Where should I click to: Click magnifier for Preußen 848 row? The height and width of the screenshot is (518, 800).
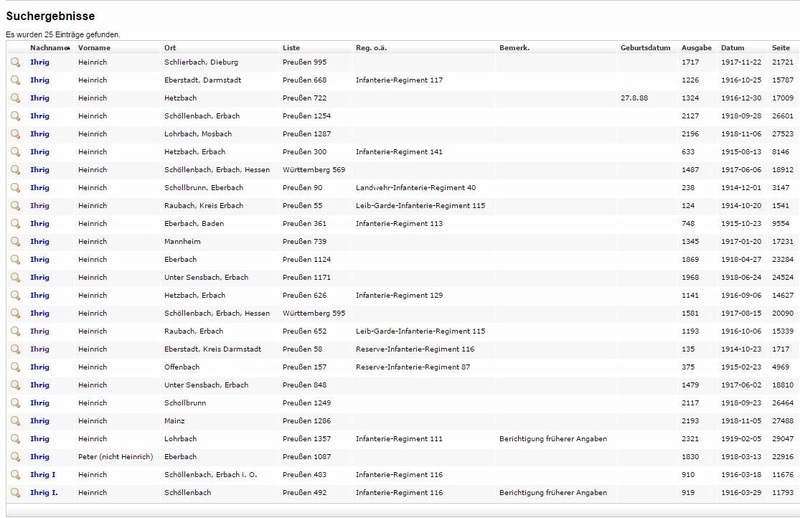pyautogui.click(x=15, y=385)
